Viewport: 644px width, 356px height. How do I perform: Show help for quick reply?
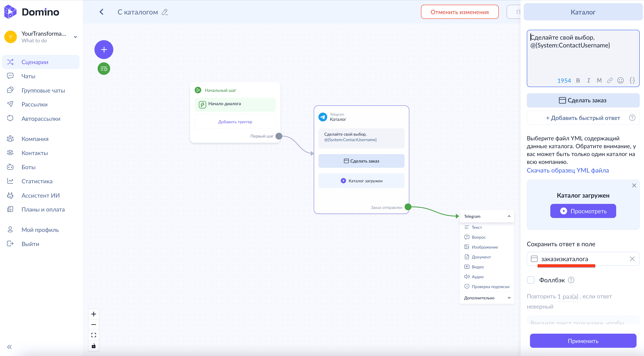point(632,118)
